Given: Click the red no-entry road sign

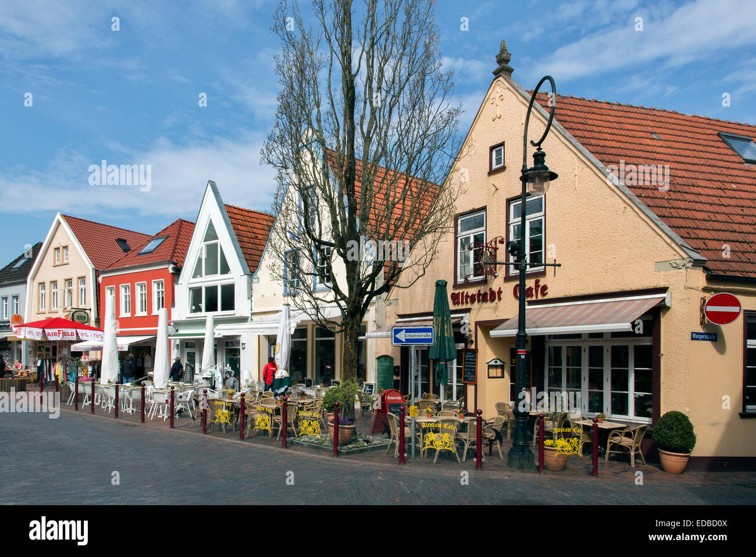Looking at the screenshot, I should [722, 308].
